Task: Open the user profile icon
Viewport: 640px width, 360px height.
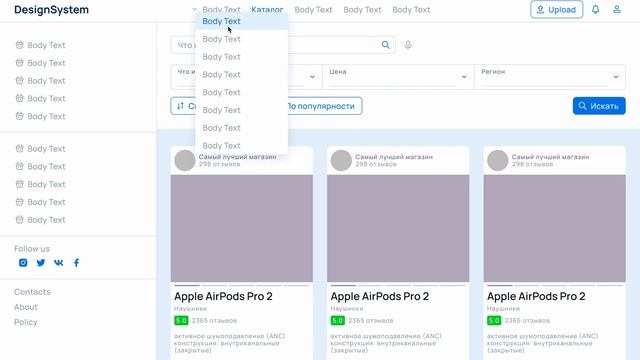Action: point(617,9)
